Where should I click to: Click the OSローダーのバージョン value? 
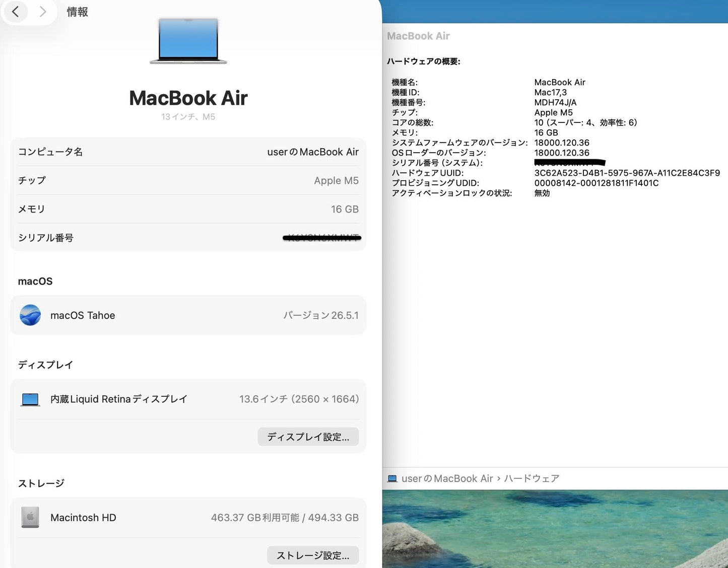click(x=562, y=153)
